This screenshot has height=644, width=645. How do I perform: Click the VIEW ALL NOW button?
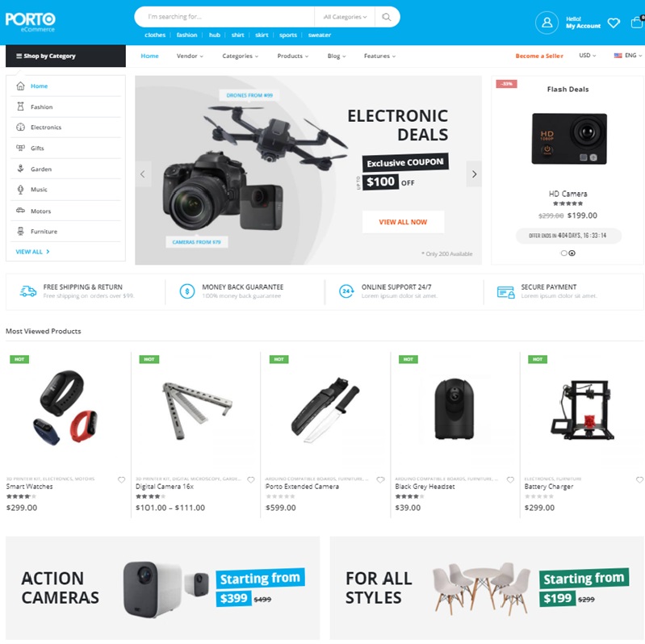(x=403, y=222)
